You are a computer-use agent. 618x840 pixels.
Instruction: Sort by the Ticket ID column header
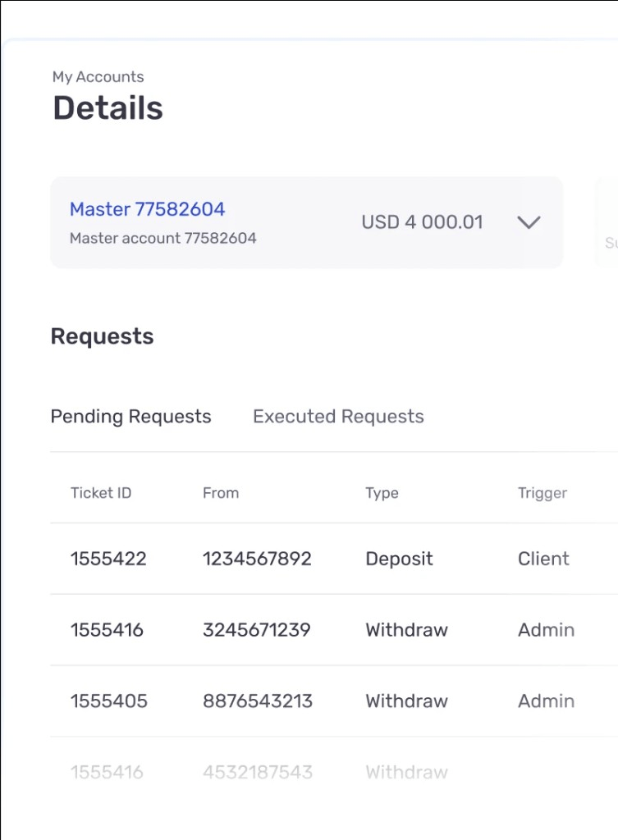click(x=101, y=493)
